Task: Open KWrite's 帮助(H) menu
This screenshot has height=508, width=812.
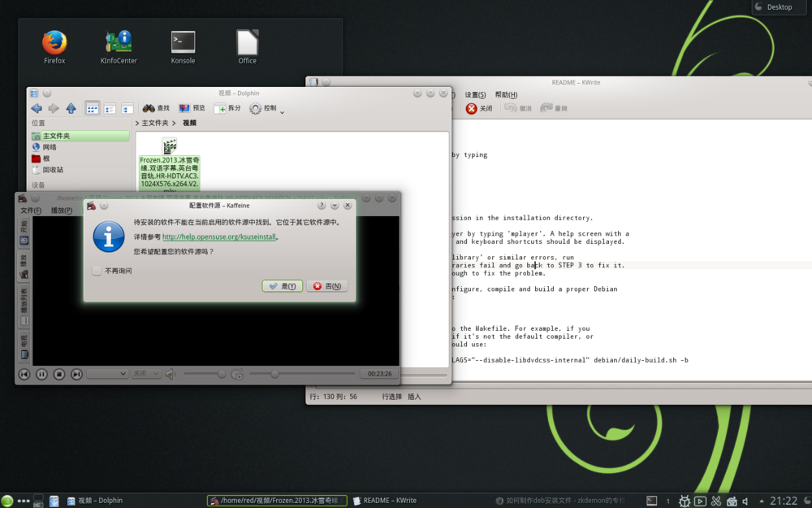Action: [x=506, y=94]
